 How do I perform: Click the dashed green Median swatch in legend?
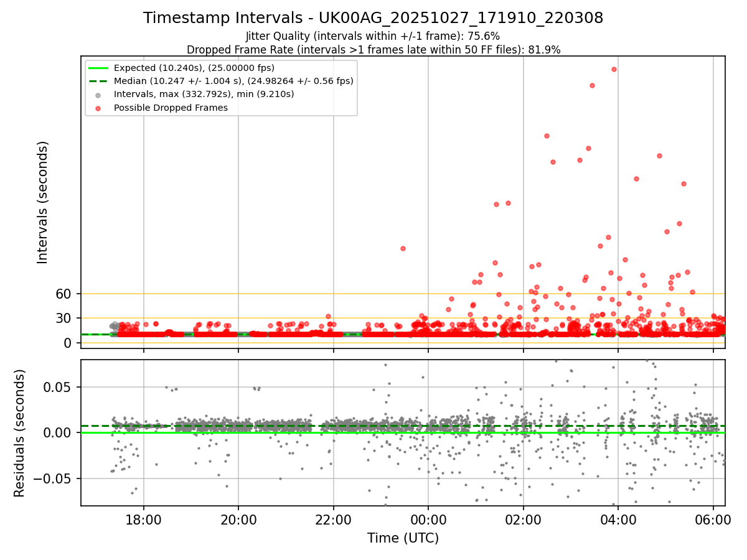point(98,81)
